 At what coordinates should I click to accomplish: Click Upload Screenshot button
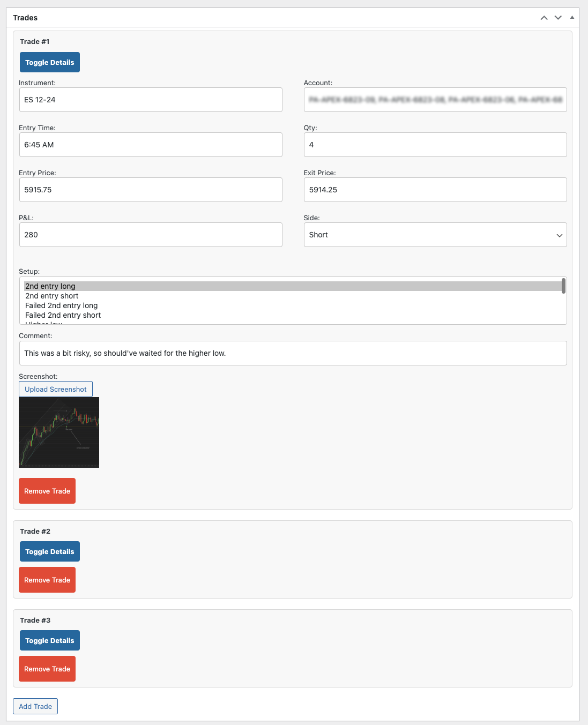[56, 389]
